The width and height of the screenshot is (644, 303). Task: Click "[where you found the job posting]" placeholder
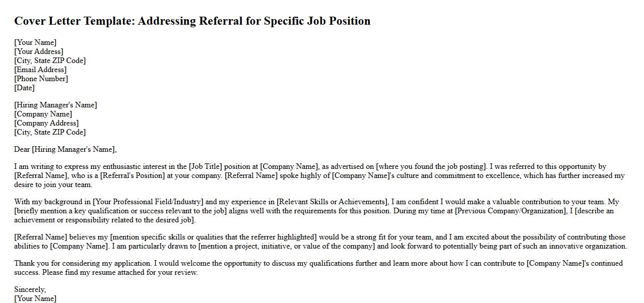click(x=431, y=166)
